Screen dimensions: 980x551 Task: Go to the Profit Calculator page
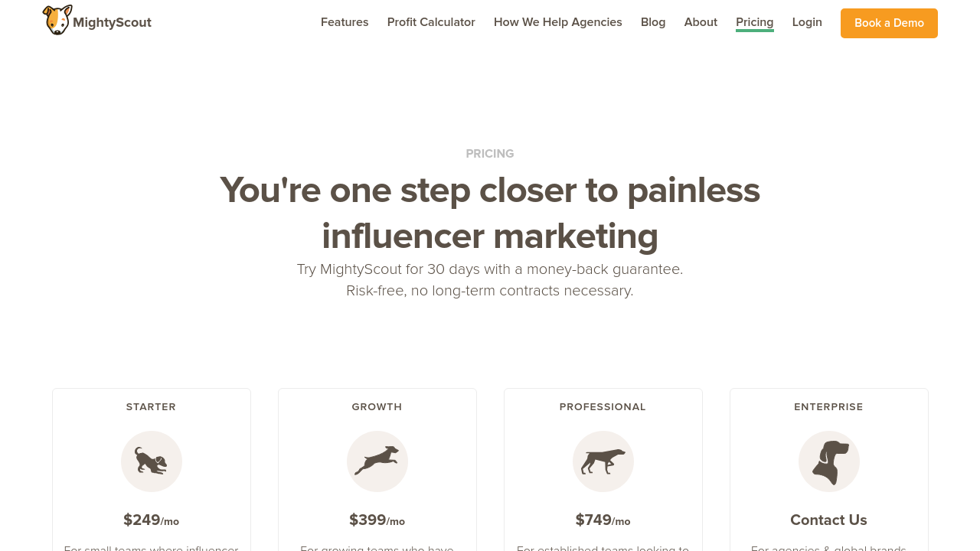pos(431,22)
